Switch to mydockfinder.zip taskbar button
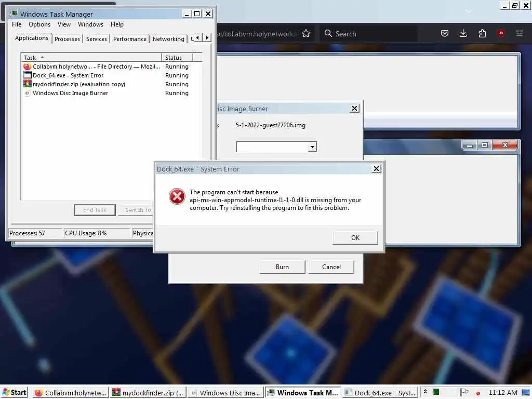Screen dimensions: 532x399 click(148, 393)
